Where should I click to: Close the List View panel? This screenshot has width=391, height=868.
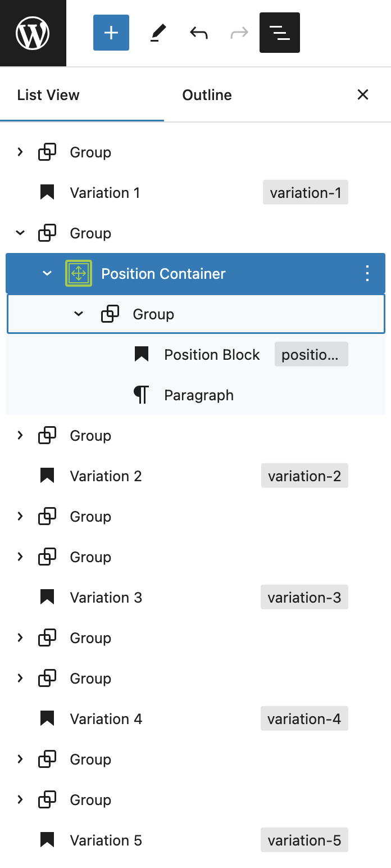[363, 94]
